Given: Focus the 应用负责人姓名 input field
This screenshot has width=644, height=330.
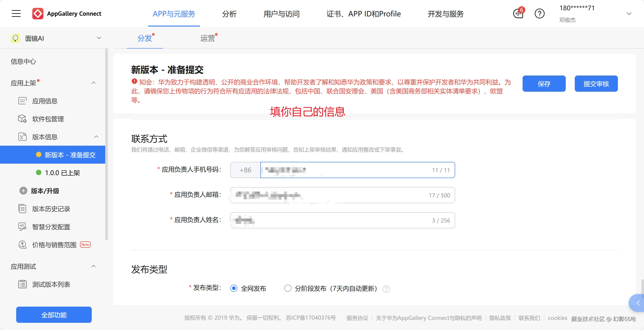Looking at the screenshot, I should pyautogui.click(x=342, y=220).
